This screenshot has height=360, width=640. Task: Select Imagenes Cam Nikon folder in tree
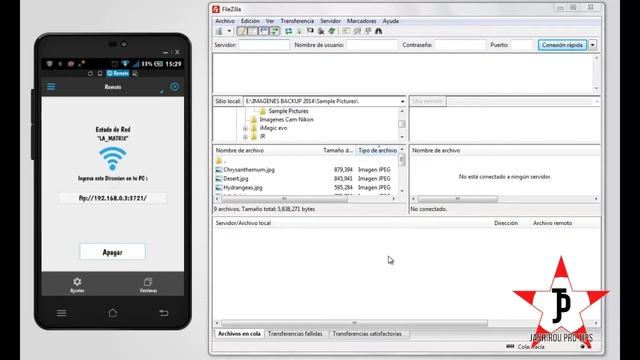coord(287,120)
